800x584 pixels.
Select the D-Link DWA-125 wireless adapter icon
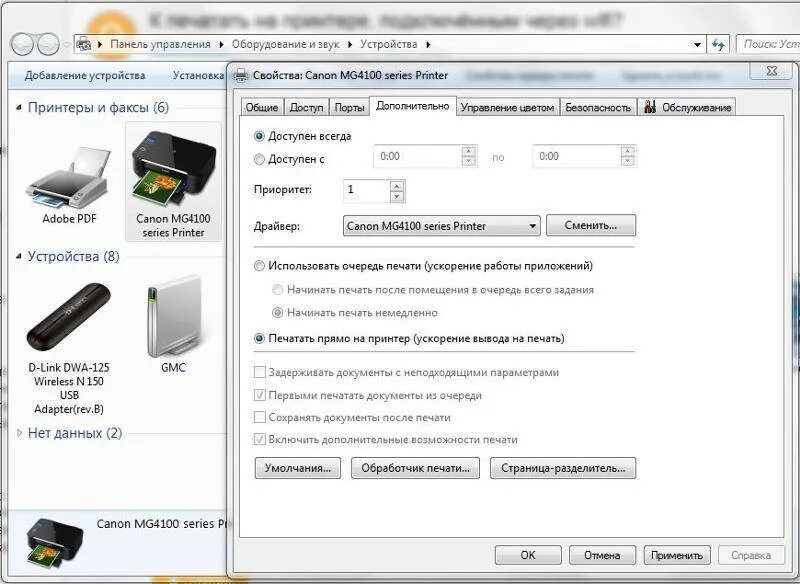click(x=69, y=317)
